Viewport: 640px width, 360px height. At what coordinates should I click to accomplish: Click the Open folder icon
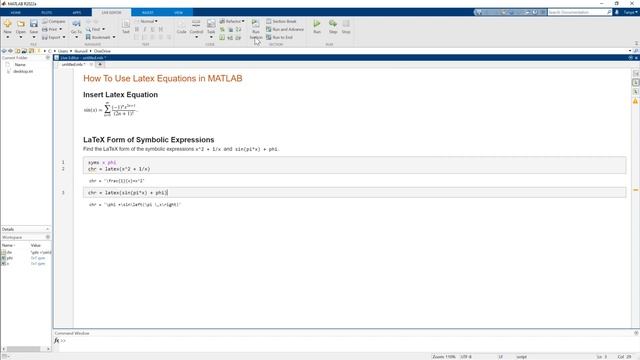coord(20,24)
